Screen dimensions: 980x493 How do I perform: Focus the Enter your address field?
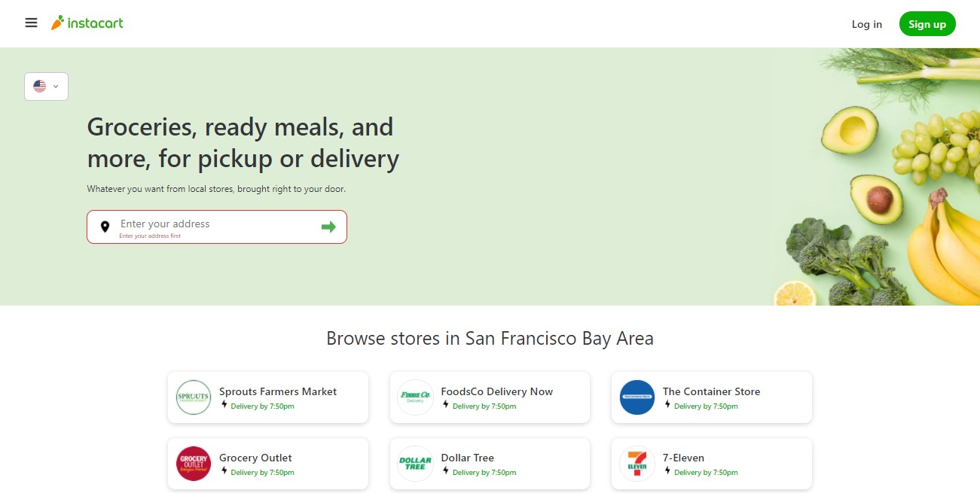(215, 224)
